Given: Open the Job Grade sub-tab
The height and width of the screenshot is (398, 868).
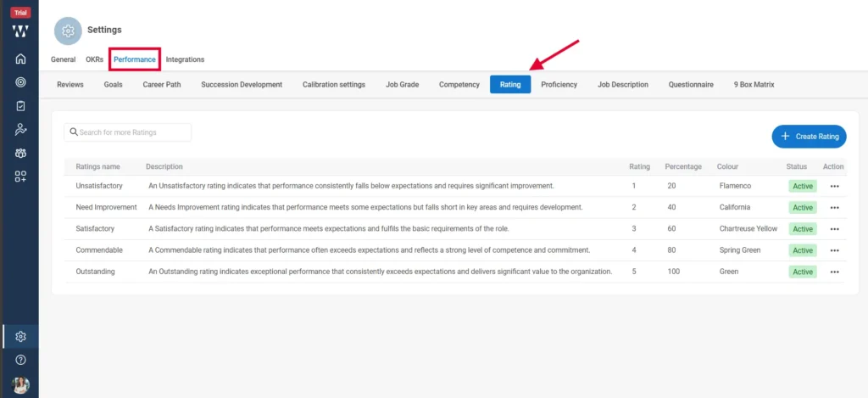Looking at the screenshot, I should pos(403,85).
